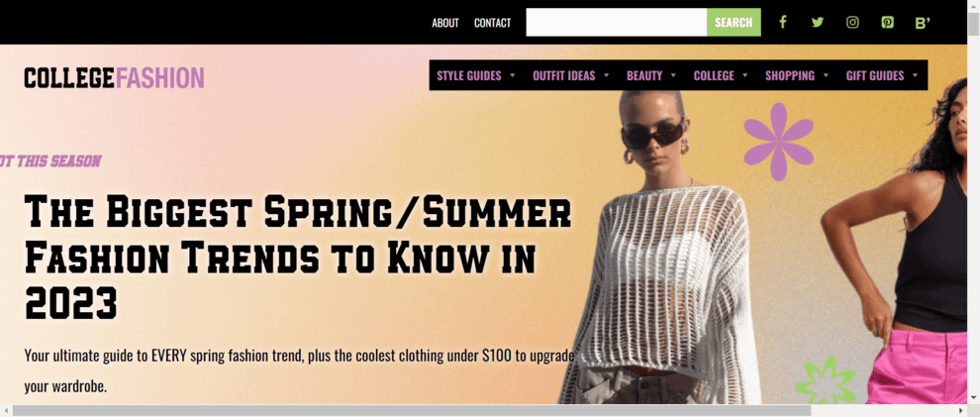Screen dimensions: 980x417
Task: Go to the About page
Action: click(445, 23)
